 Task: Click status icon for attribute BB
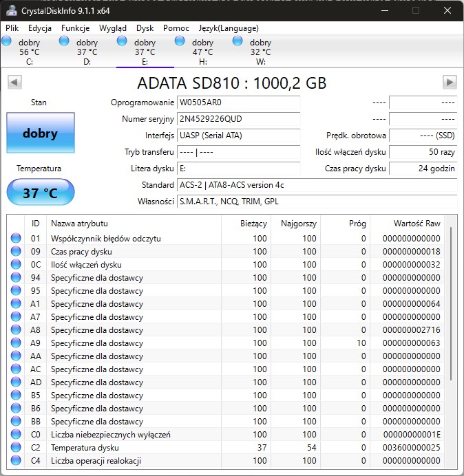[x=16, y=421]
